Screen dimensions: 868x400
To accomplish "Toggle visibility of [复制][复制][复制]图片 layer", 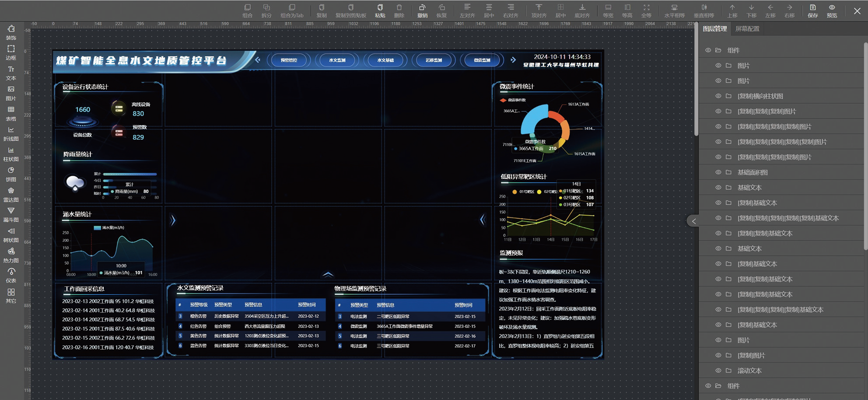I will click(x=718, y=111).
